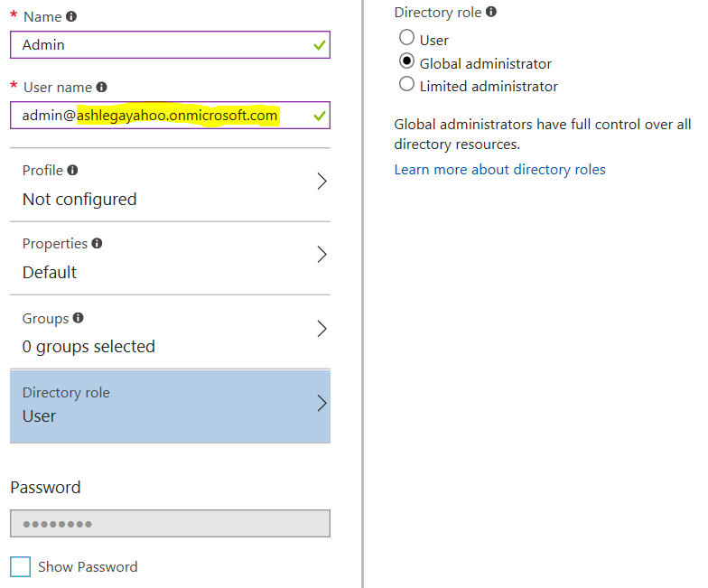708x588 pixels.
Task: Click the masked password field
Action: point(170,524)
